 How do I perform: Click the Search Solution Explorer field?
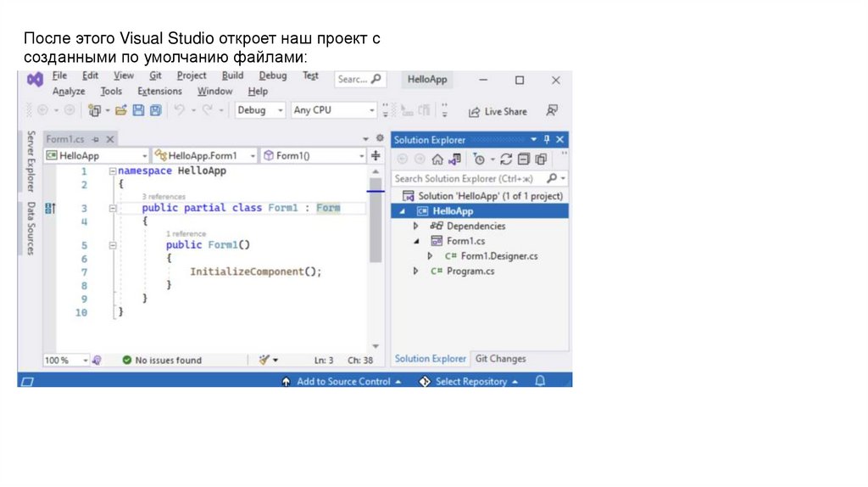tap(480, 178)
